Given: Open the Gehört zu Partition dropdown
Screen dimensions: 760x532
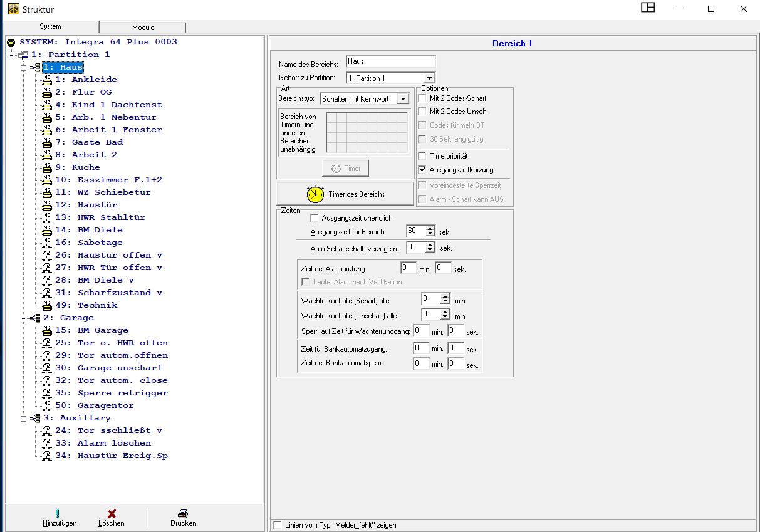Looking at the screenshot, I should pos(429,78).
